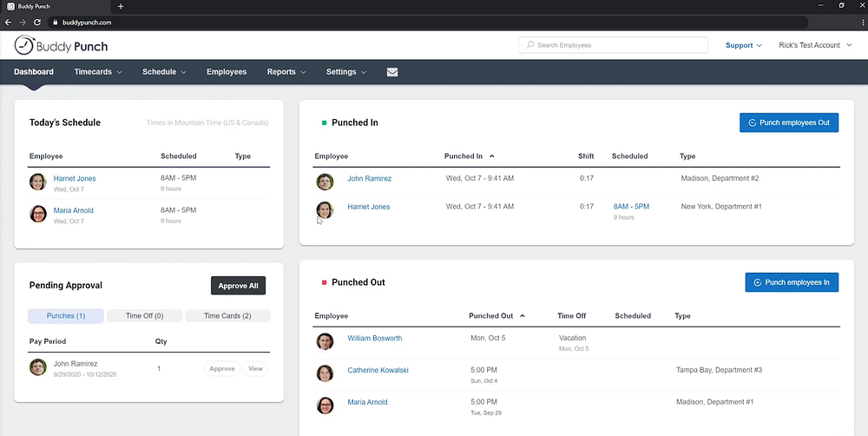868x436 pixels.
Task: Focus the Search Employees field
Action: coord(613,45)
